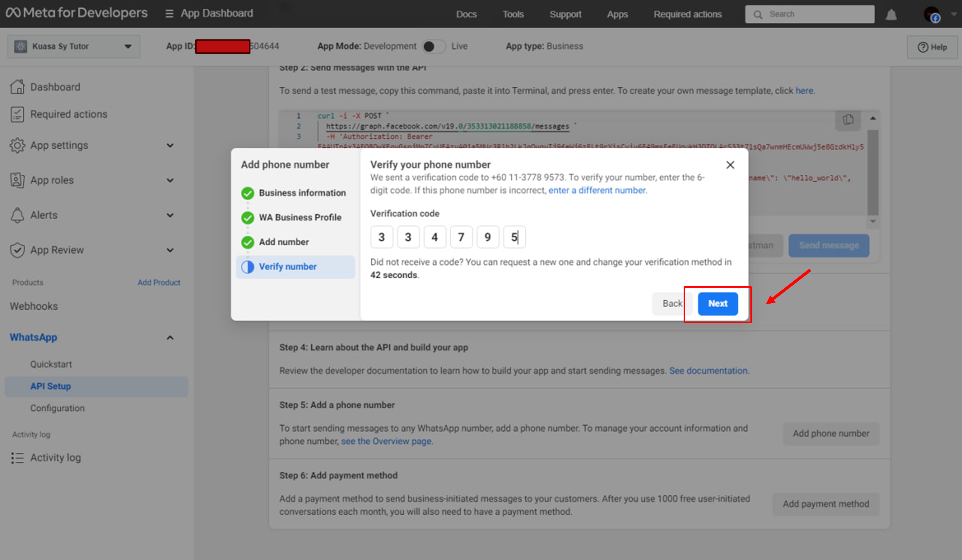Click the Dashboard home icon
Image resolution: width=962 pixels, height=560 pixels.
coord(17,87)
